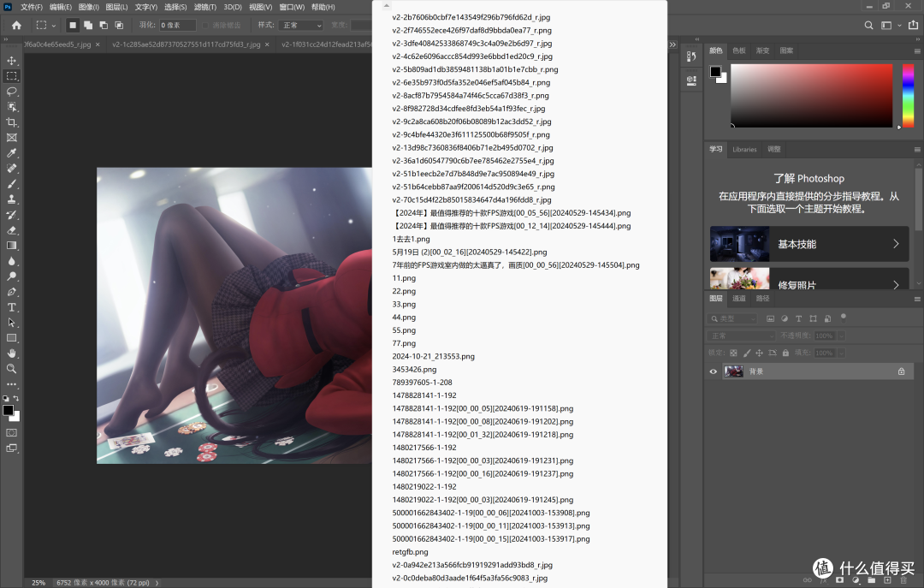Screen dimensions: 924x588
Task: Switch to the Libraries tab
Action: [x=744, y=149]
